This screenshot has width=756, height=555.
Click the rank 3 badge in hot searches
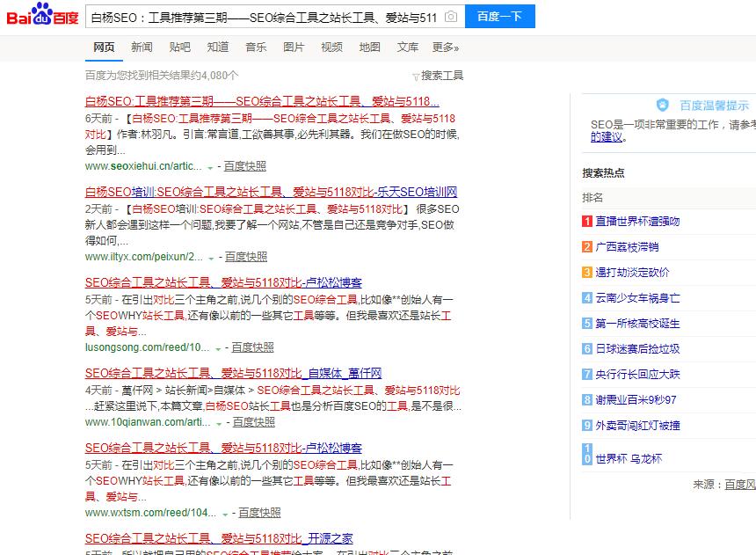(586, 273)
